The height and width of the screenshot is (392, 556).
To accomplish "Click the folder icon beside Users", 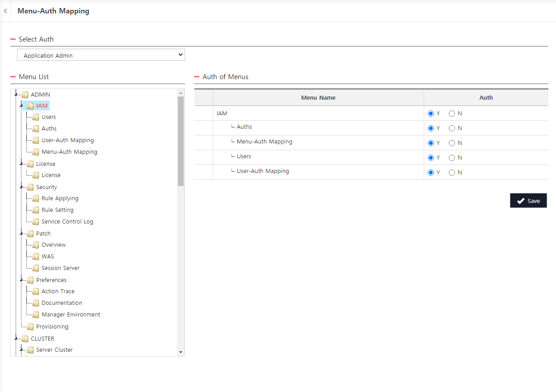I will pyautogui.click(x=35, y=117).
